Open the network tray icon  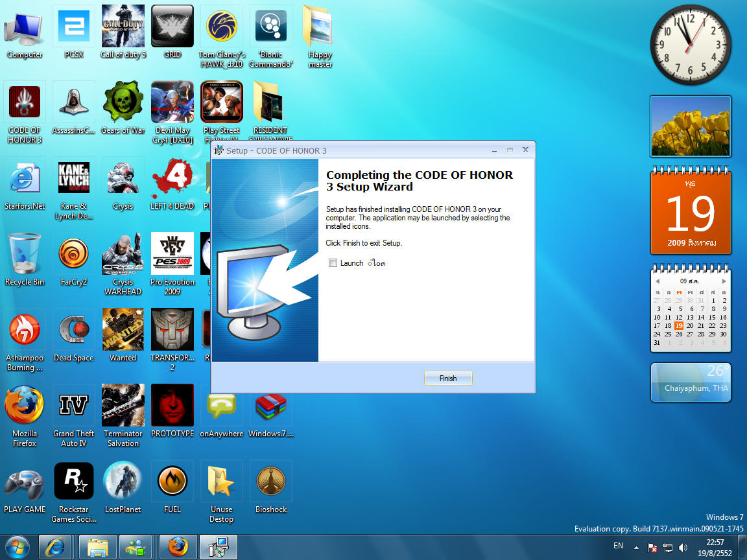[668, 548]
